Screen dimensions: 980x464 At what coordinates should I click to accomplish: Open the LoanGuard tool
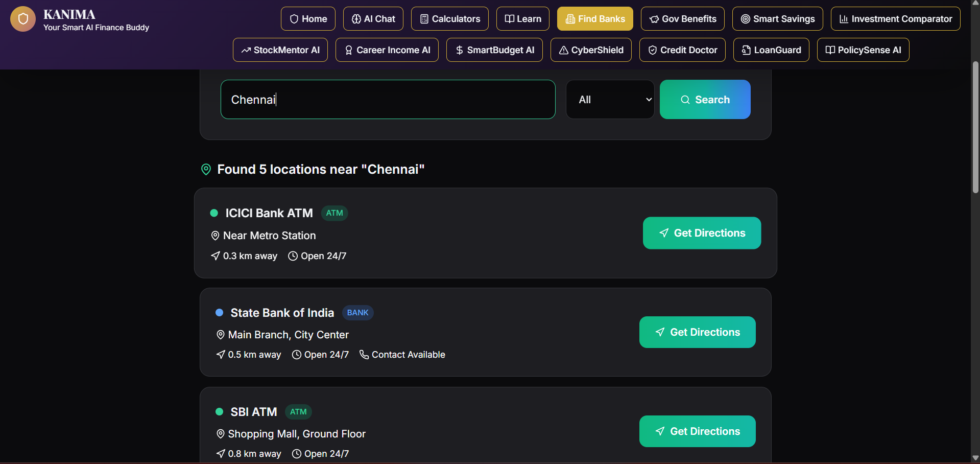(771, 50)
